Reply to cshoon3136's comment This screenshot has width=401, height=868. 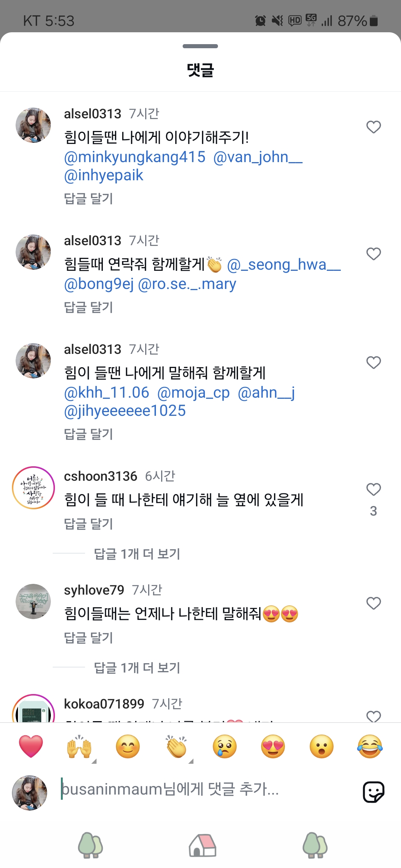click(88, 524)
